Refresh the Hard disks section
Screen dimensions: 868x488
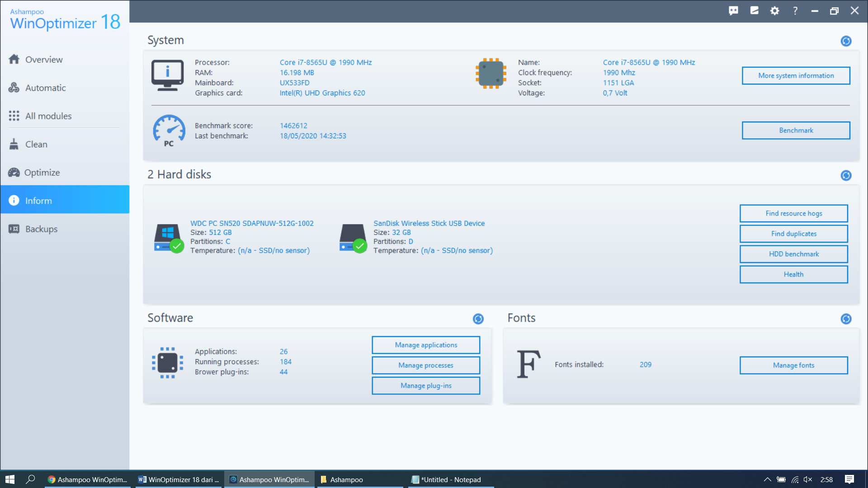pos(846,175)
